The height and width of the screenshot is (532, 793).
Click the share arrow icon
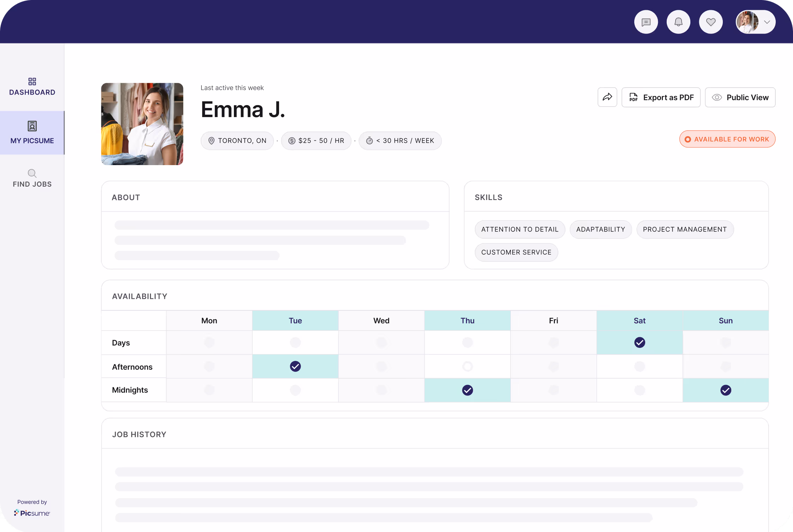point(607,97)
